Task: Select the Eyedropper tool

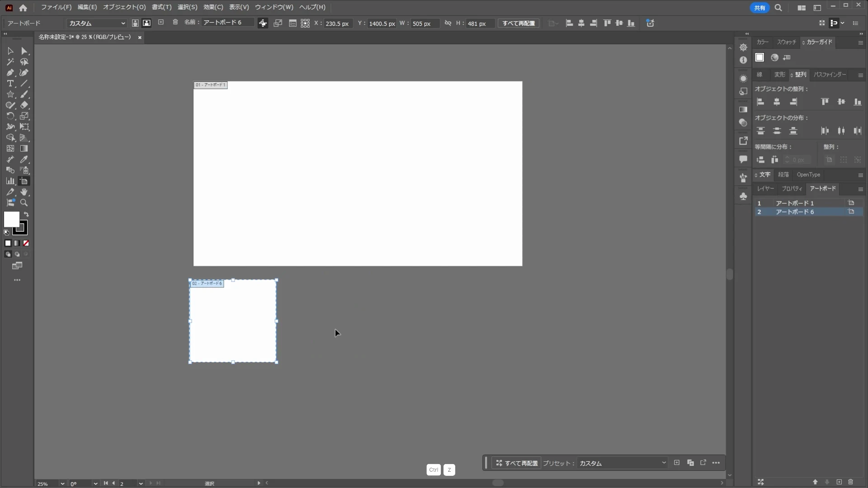Action: pos(24,160)
